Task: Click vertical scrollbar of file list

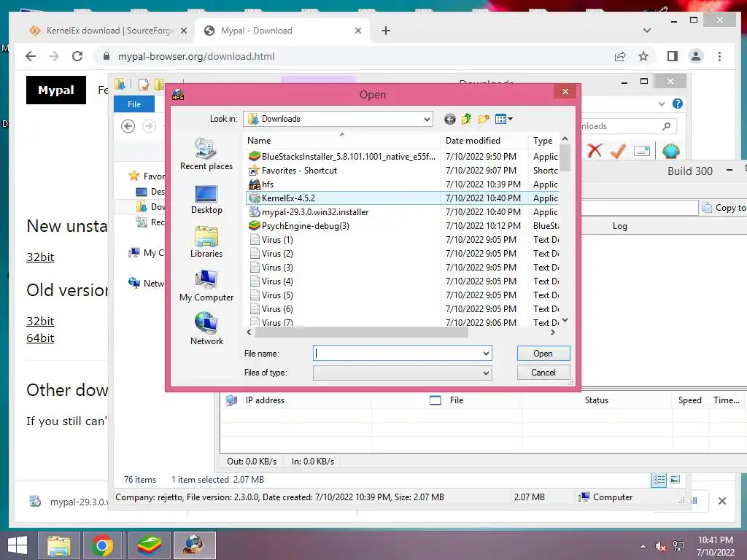Action: pyautogui.click(x=565, y=157)
